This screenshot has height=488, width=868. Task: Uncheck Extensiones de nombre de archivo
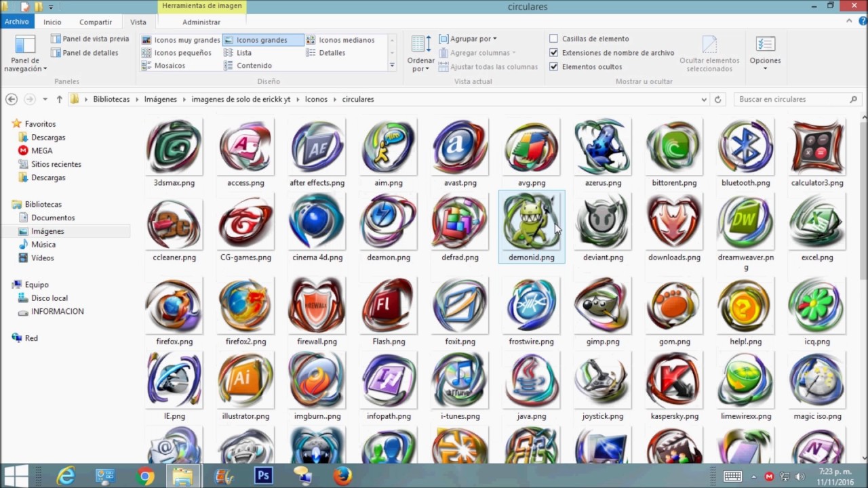coord(554,52)
